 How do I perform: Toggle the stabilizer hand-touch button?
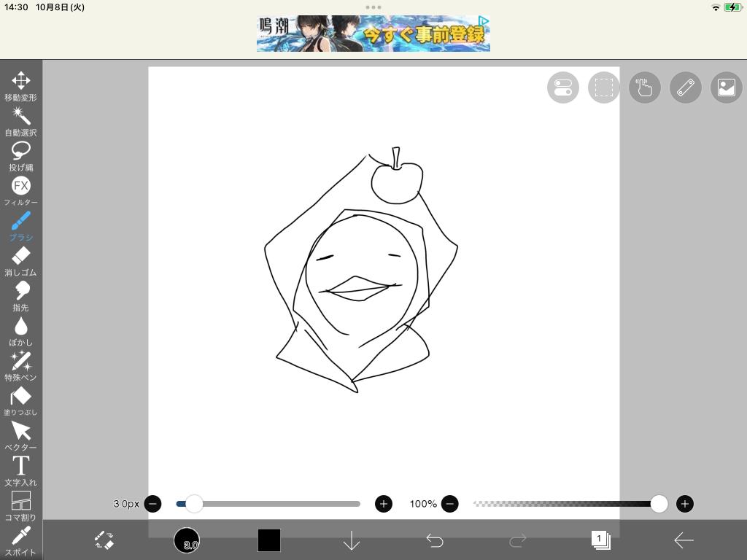click(x=644, y=87)
